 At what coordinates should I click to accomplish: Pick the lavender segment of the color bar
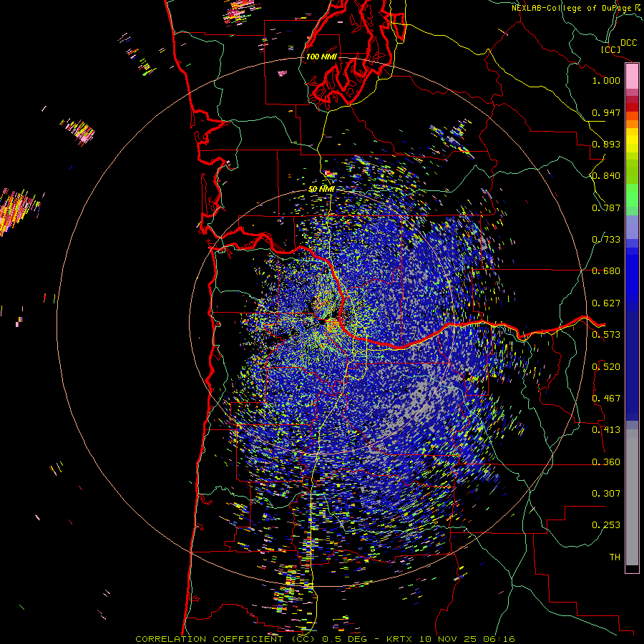tap(632, 227)
